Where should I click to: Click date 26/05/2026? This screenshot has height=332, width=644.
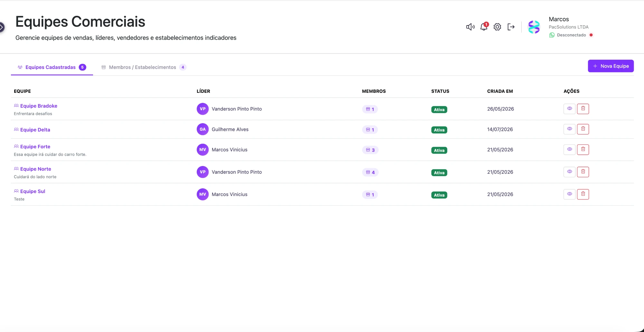click(500, 109)
